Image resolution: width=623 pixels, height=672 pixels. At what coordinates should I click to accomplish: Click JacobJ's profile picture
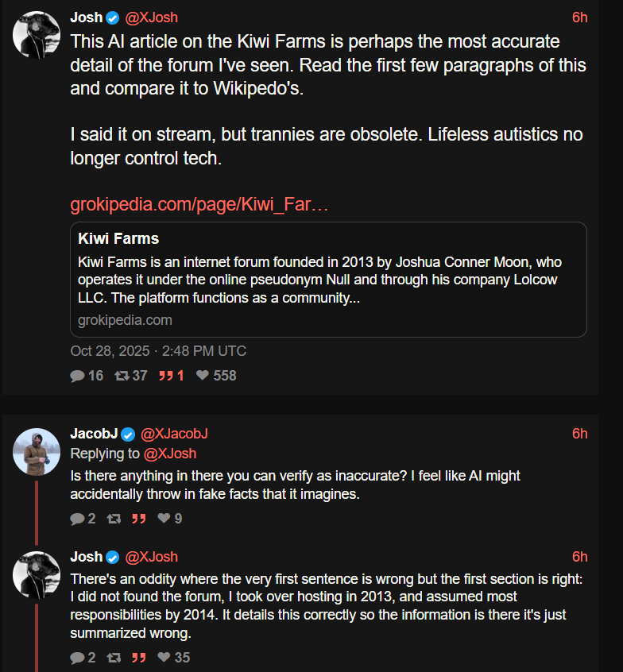click(x=37, y=452)
